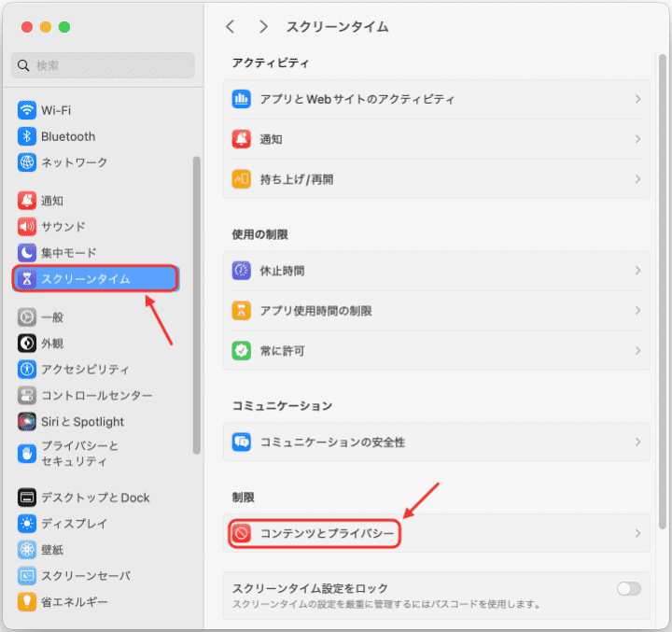Click スクリーンタイム設定をロック description text
Viewport: 672px width, 632px height.
(386, 604)
